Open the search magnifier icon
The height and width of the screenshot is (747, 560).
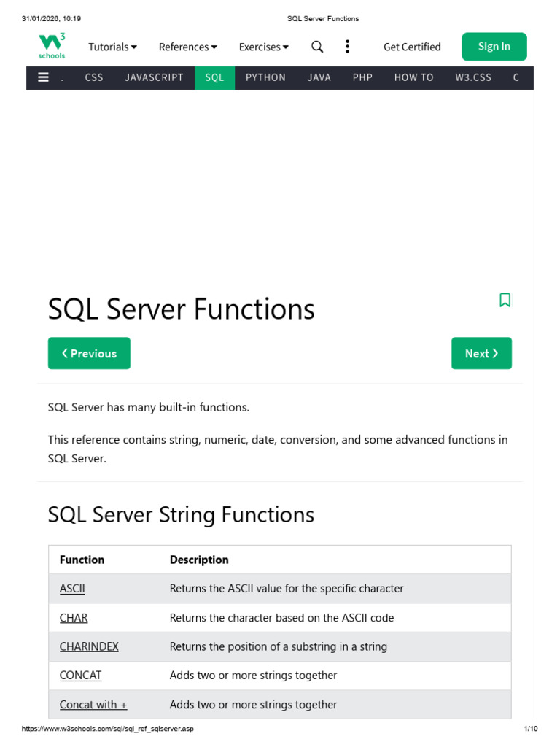point(317,47)
